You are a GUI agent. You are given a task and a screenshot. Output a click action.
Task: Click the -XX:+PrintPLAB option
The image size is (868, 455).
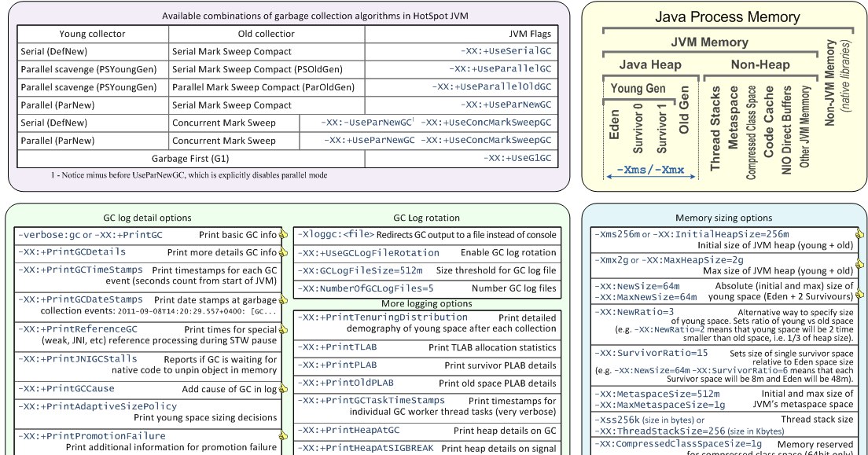click(x=337, y=365)
